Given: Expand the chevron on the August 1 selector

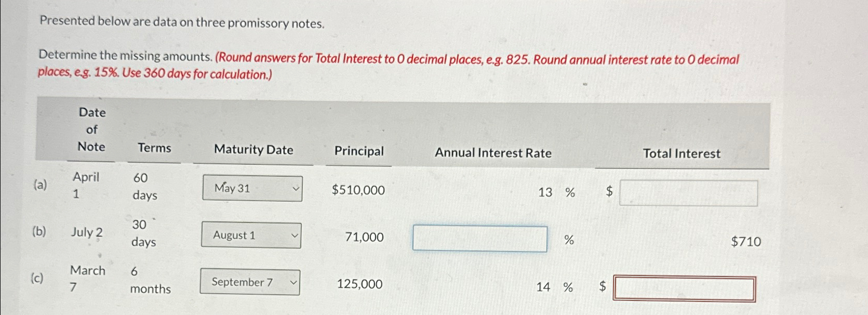Looking at the screenshot, I should [x=295, y=235].
